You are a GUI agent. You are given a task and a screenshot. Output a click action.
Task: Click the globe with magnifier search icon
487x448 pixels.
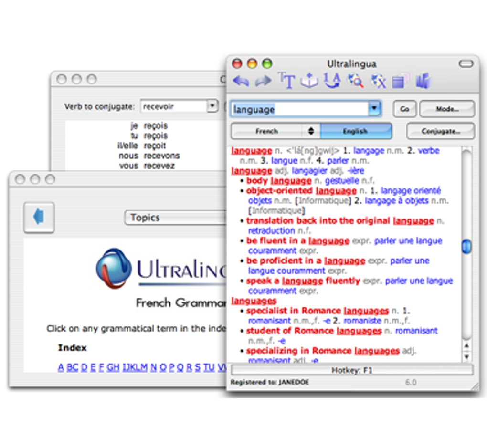[x=355, y=81]
